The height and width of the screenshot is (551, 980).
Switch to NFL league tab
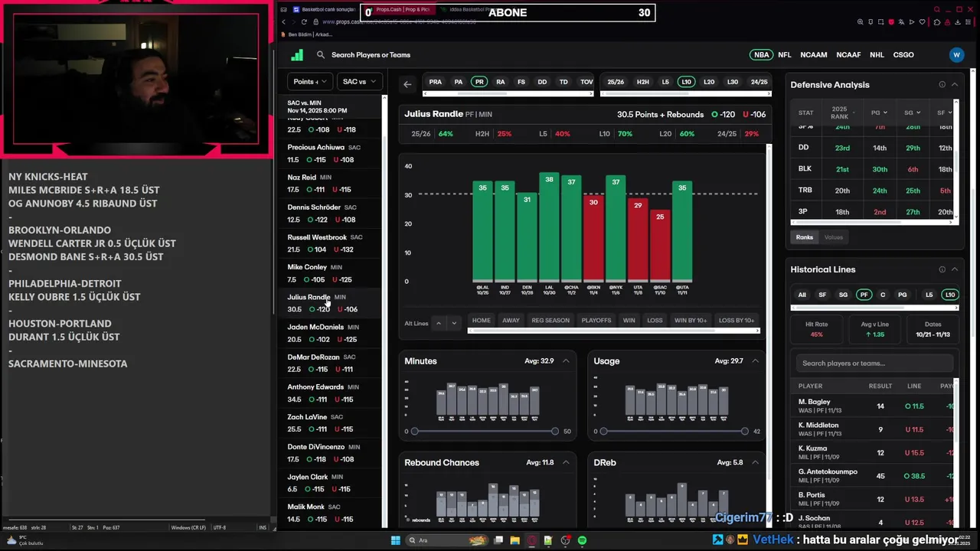pos(785,55)
